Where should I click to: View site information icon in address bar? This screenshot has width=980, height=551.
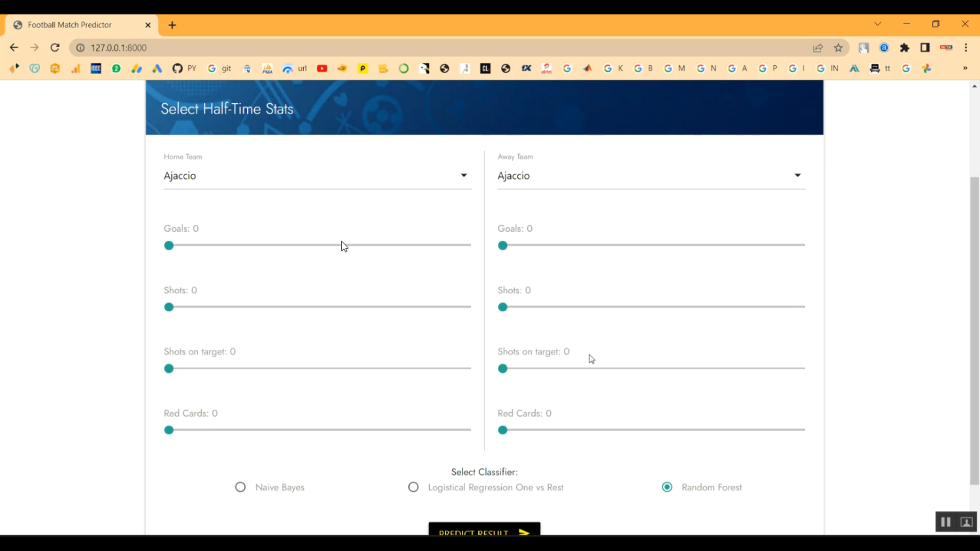coord(80,48)
